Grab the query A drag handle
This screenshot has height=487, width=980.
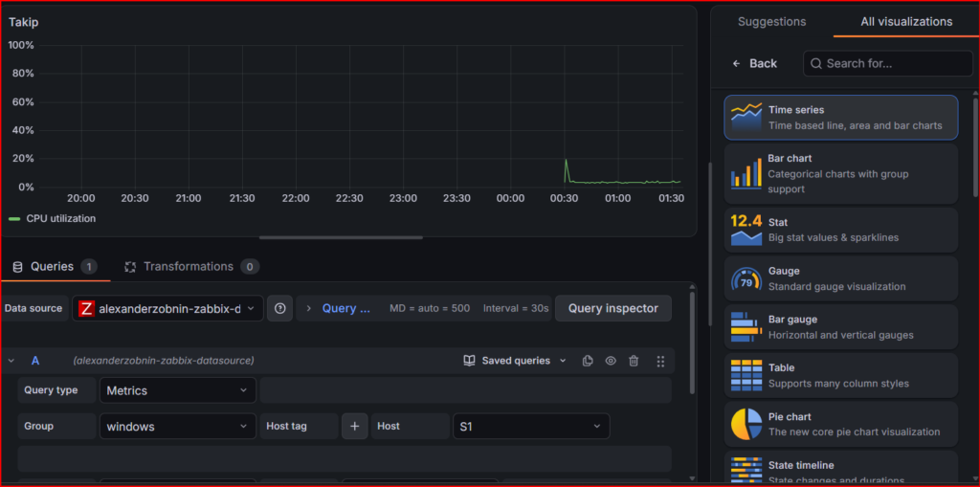pos(660,361)
